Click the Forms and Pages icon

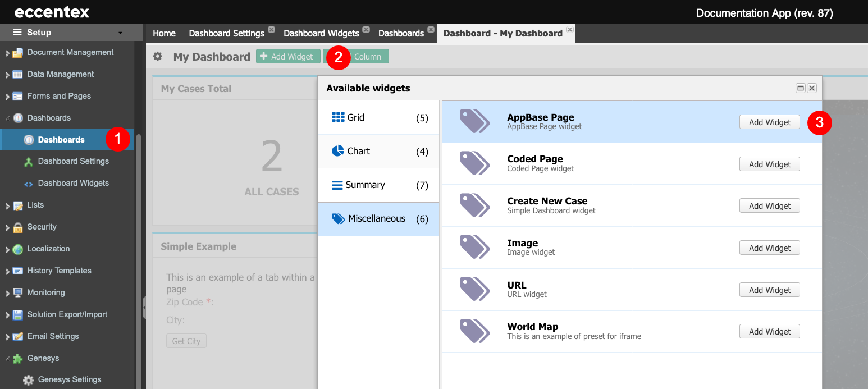(x=17, y=97)
